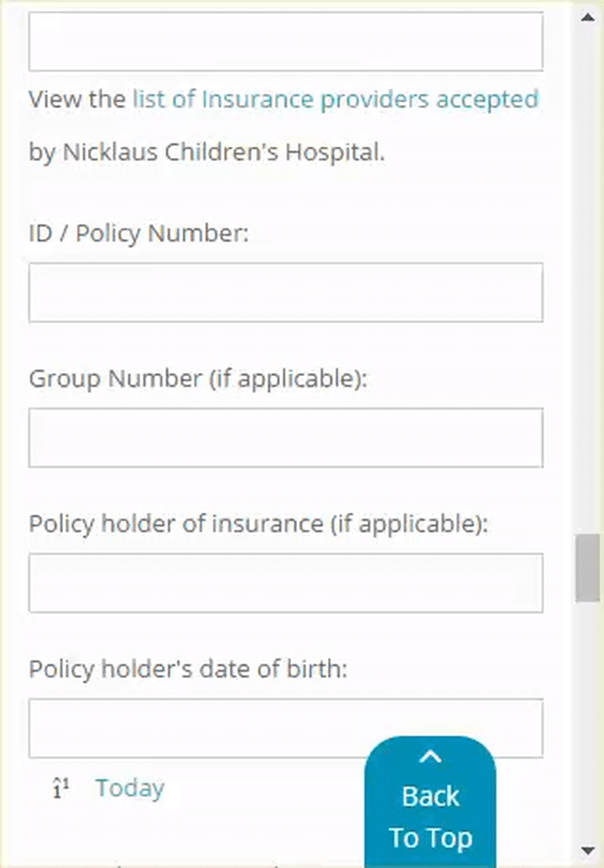This screenshot has width=604, height=868.
Task: Click the scrollbar down arrow
Action: [x=587, y=851]
